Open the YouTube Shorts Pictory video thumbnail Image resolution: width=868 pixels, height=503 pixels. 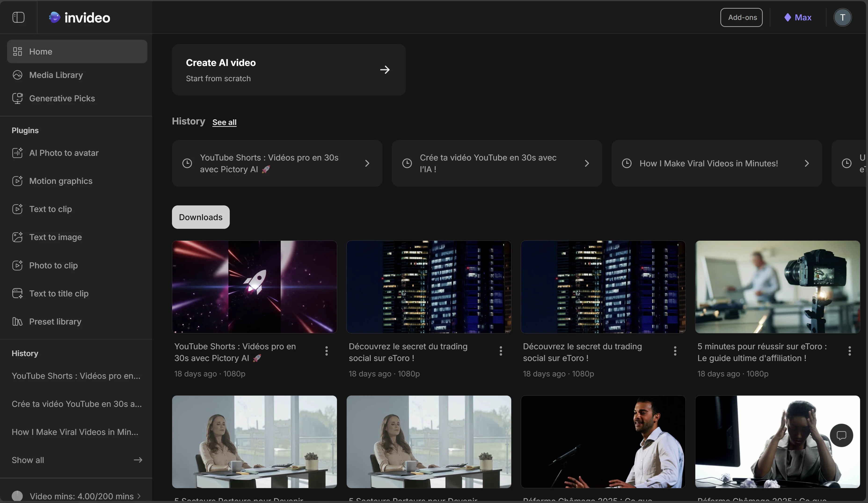254,287
